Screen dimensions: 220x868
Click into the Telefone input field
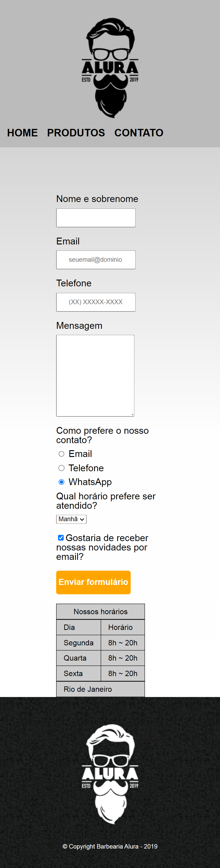click(x=96, y=302)
